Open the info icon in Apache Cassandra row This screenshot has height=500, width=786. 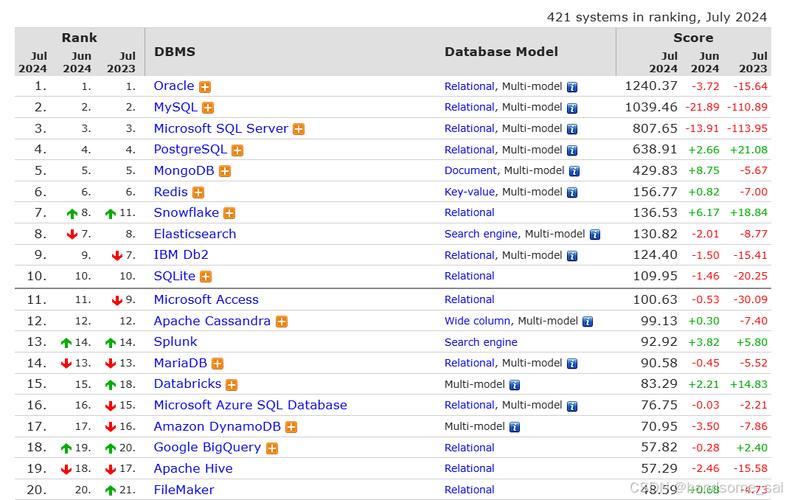coord(587,321)
